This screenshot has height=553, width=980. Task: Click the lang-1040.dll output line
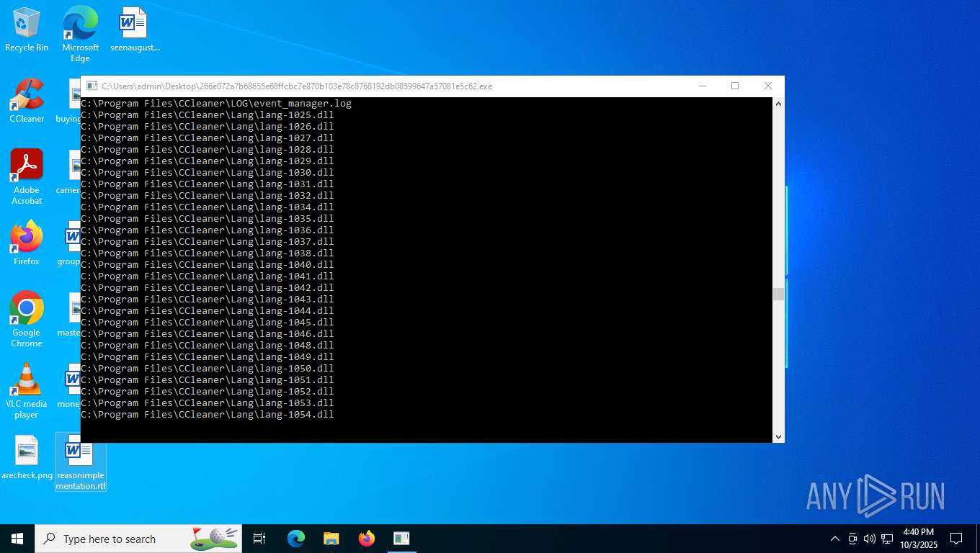(208, 265)
